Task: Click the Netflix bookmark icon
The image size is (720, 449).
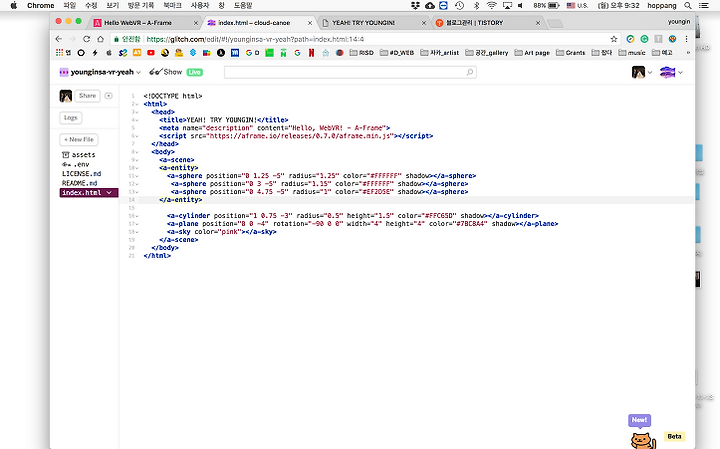Action: [x=311, y=53]
